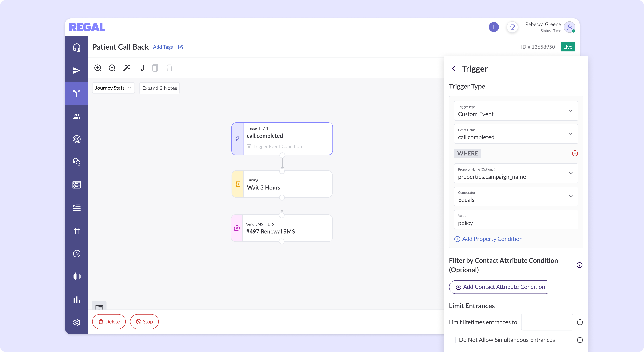Open the bar-chart reports sidebar icon

[x=77, y=299]
